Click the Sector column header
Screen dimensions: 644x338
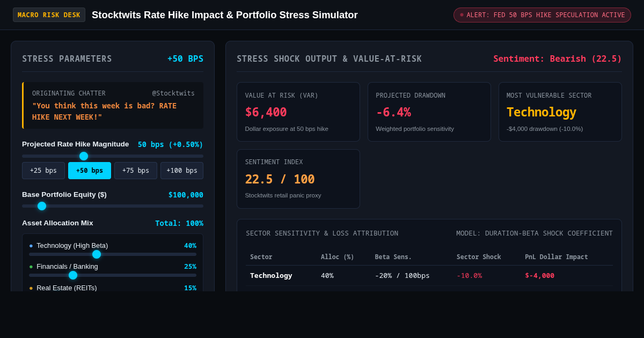pyautogui.click(x=261, y=257)
